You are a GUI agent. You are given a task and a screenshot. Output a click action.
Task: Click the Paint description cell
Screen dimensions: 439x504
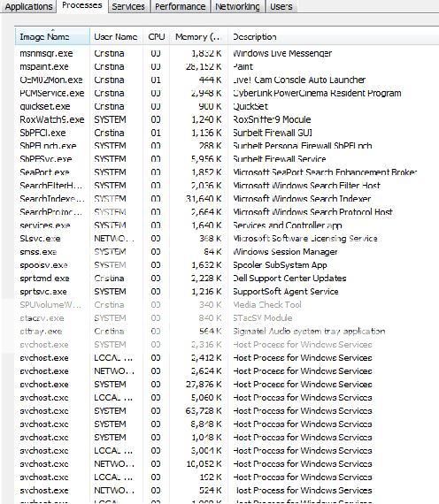[x=243, y=66]
